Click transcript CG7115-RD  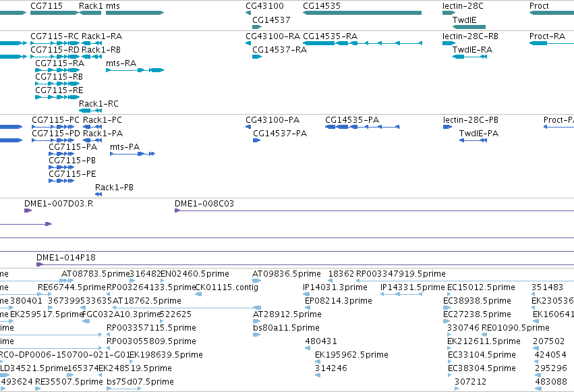[55, 50]
